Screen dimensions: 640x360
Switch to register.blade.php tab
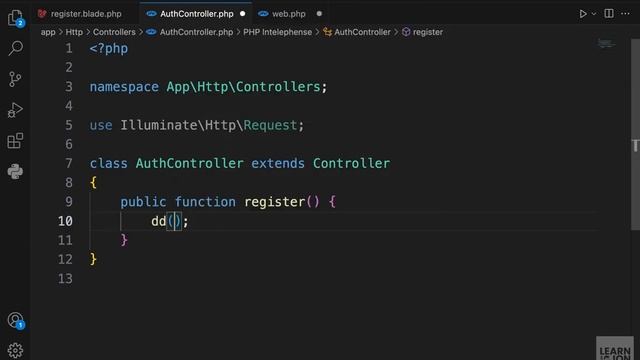[x=86, y=14]
